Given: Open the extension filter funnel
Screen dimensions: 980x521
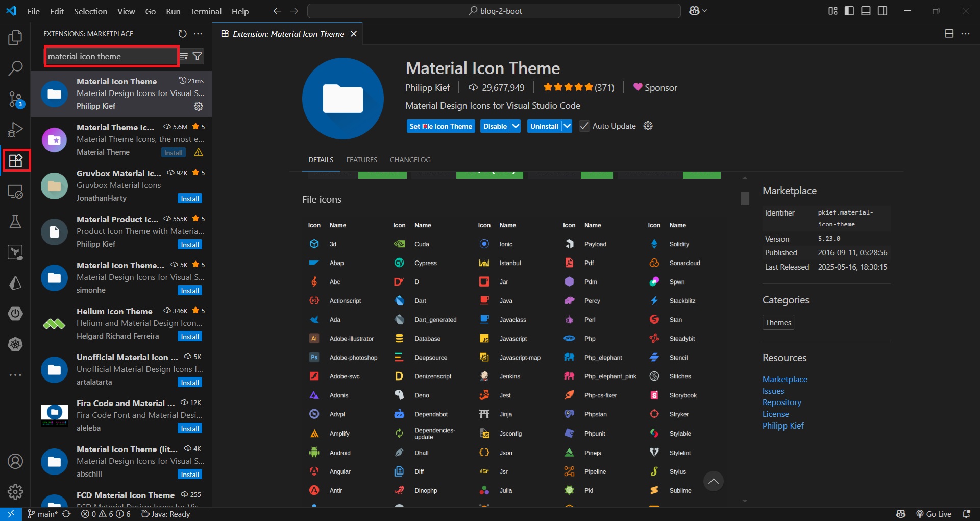Looking at the screenshot, I should [198, 56].
